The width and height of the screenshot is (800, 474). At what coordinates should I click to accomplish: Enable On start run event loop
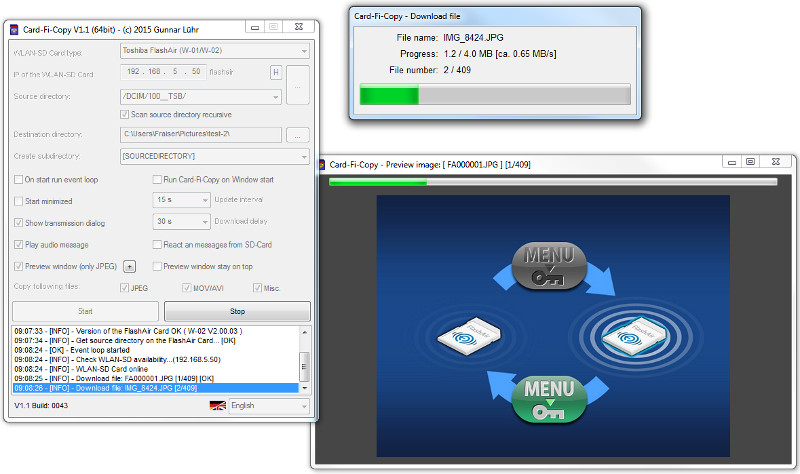[18, 180]
